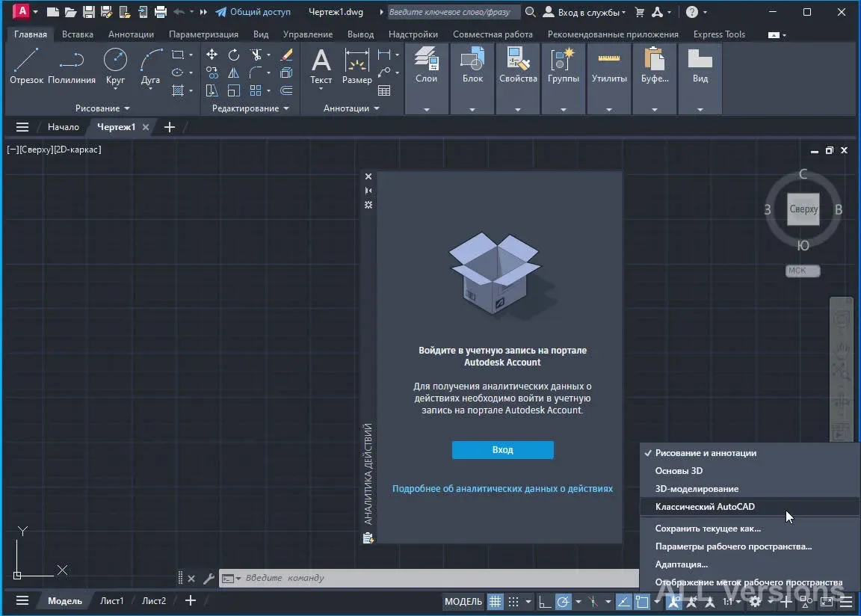Image resolution: width=861 pixels, height=616 pixels.
Task: Open the Утилиты panel dropdown
Action: click(609, 110)
